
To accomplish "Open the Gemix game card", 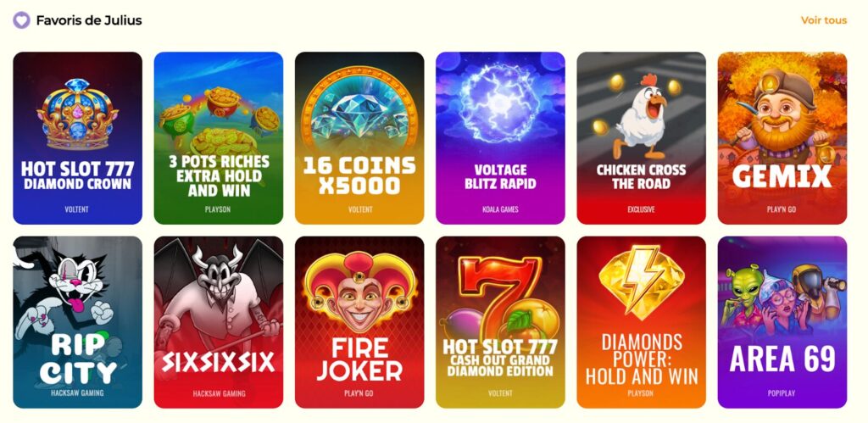I will (x=782, y=138).
